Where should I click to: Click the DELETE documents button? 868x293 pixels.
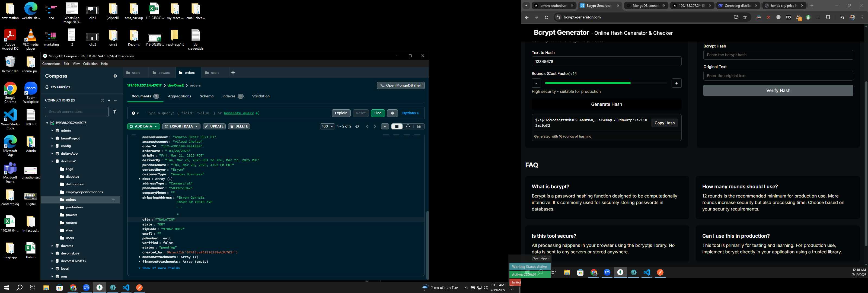(239, 126)
